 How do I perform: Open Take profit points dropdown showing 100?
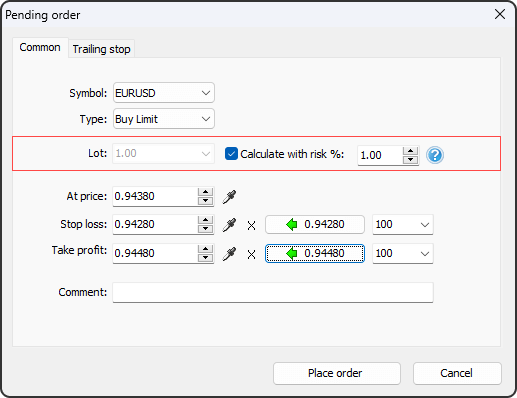coord(403,253)
